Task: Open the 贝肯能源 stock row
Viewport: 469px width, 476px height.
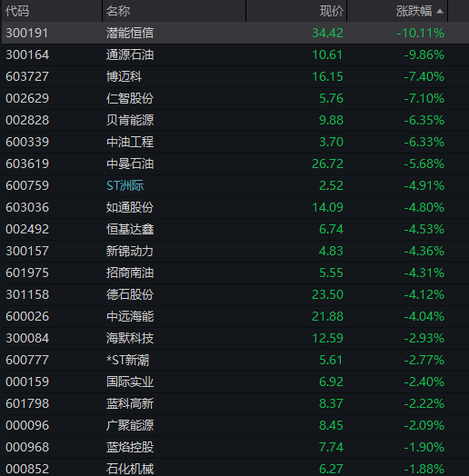Action: 235,120
